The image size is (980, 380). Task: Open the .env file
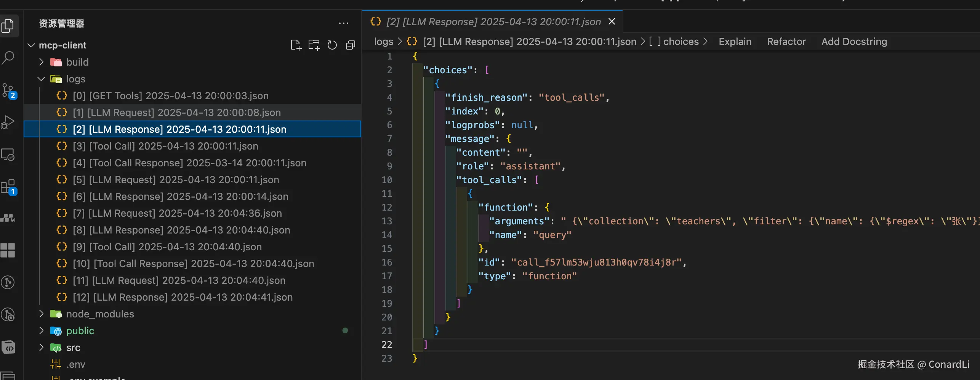point(75,364)
